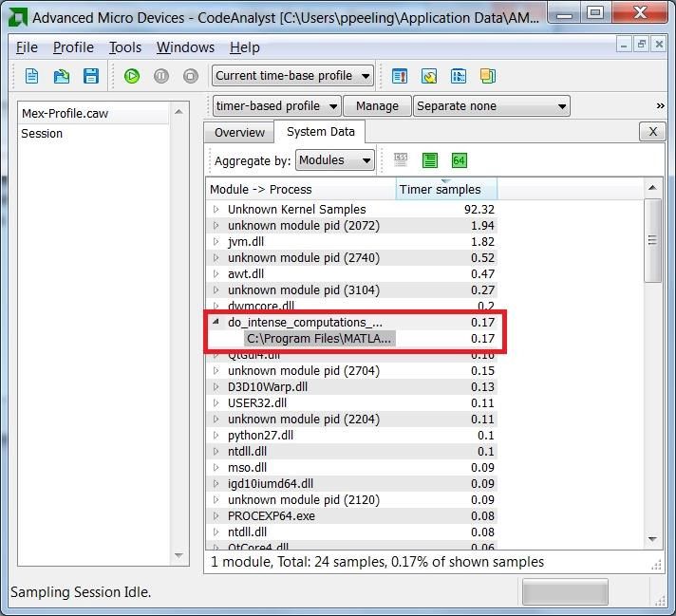Image resolution: width=676 pixels, height=616 pixels.
Task: Click the Stop profiling button
Action: [191, 76]
